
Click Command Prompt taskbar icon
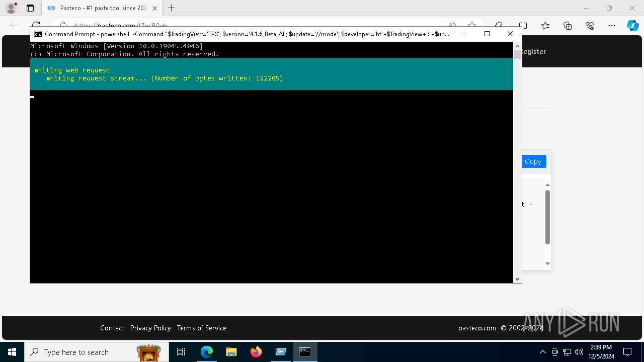(305, 352)
